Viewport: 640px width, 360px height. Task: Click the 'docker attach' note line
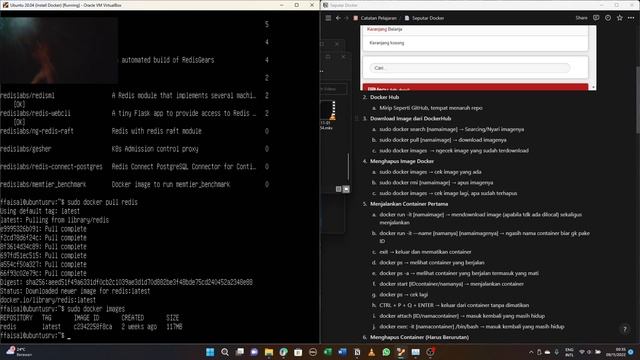462,316
